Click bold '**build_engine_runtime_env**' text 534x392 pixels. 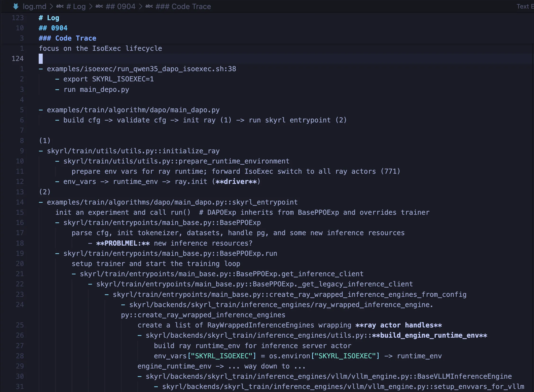[430, 335]
